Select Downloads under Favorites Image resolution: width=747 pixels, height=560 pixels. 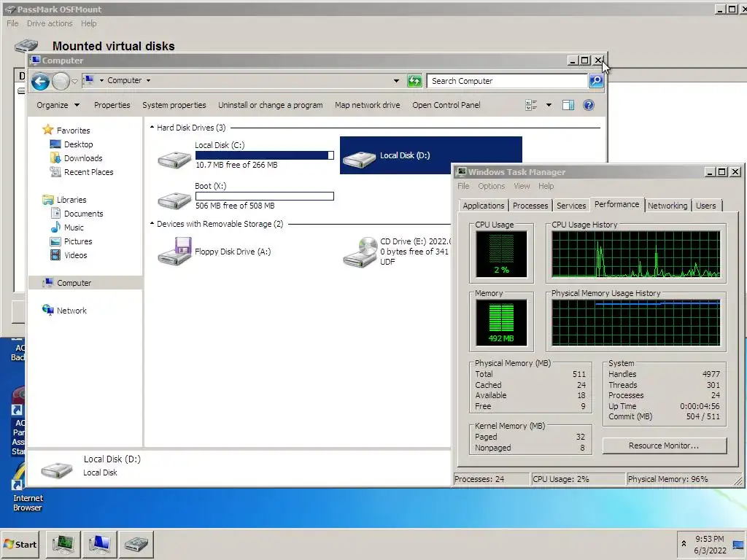click(x=83, y=158)
